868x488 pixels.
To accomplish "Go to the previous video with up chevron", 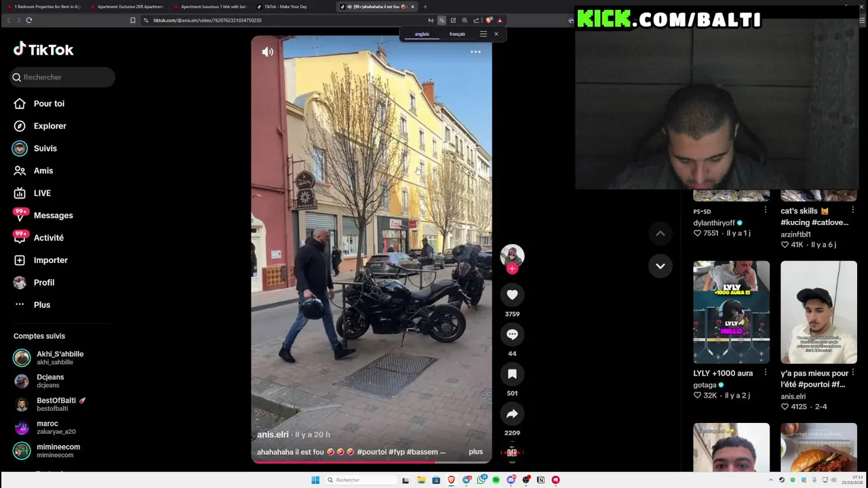I will (660, 233).
